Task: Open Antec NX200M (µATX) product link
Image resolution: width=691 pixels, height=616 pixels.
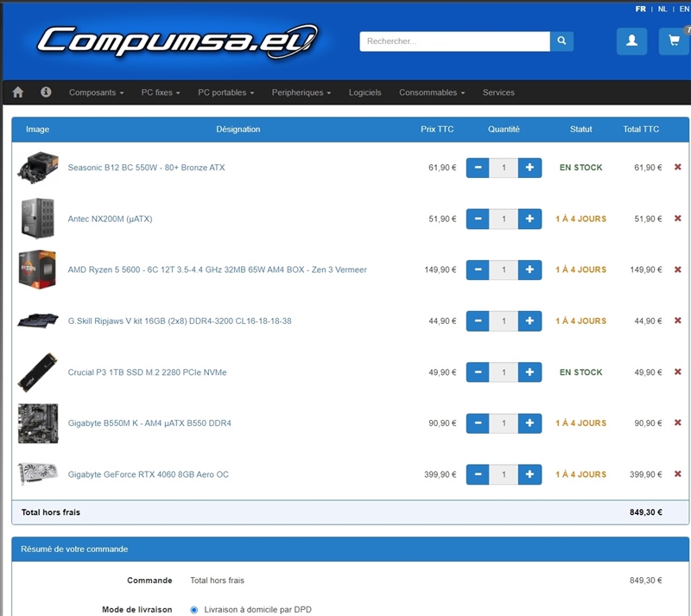Action: (x=110, y=219)
